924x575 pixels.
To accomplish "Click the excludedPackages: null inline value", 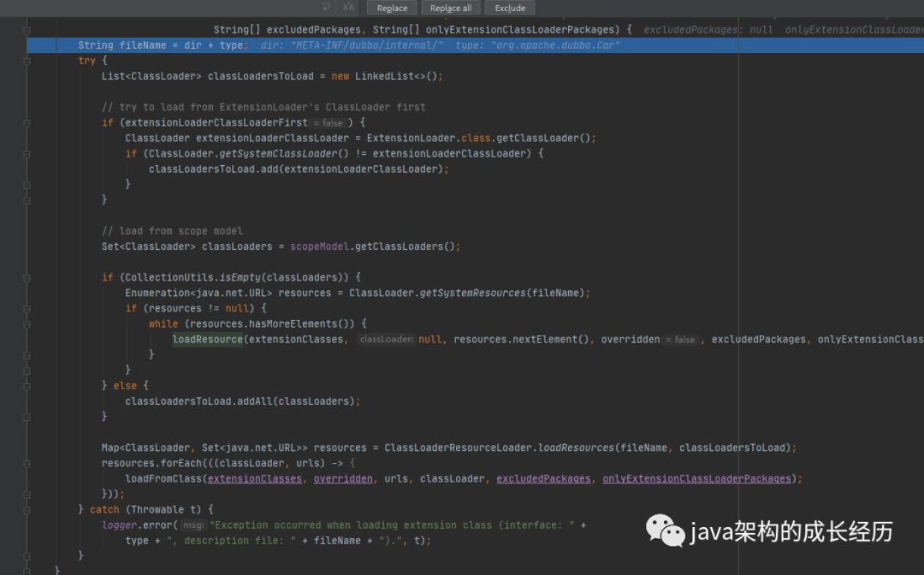I will click(708, 30).
